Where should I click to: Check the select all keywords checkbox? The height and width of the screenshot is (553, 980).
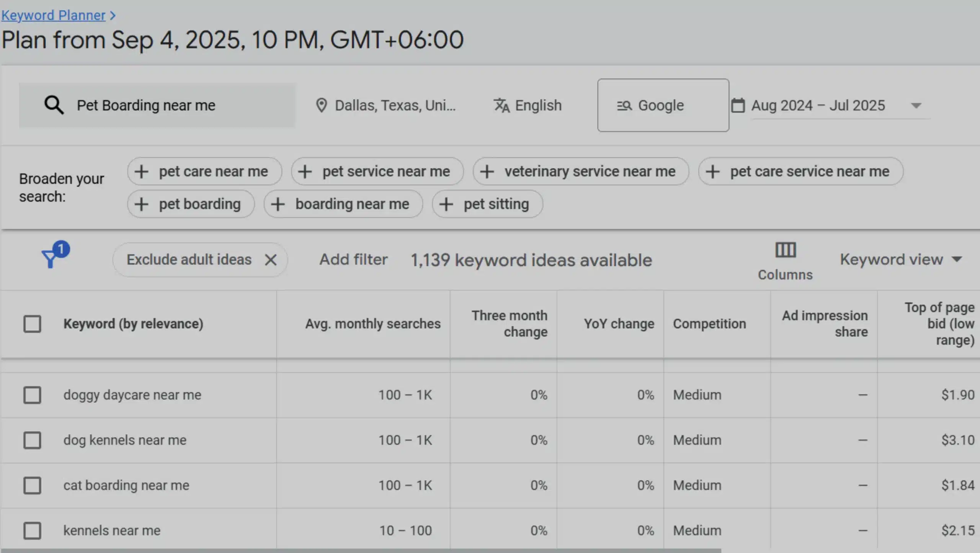pyautogui.click(x=32, y=324)
